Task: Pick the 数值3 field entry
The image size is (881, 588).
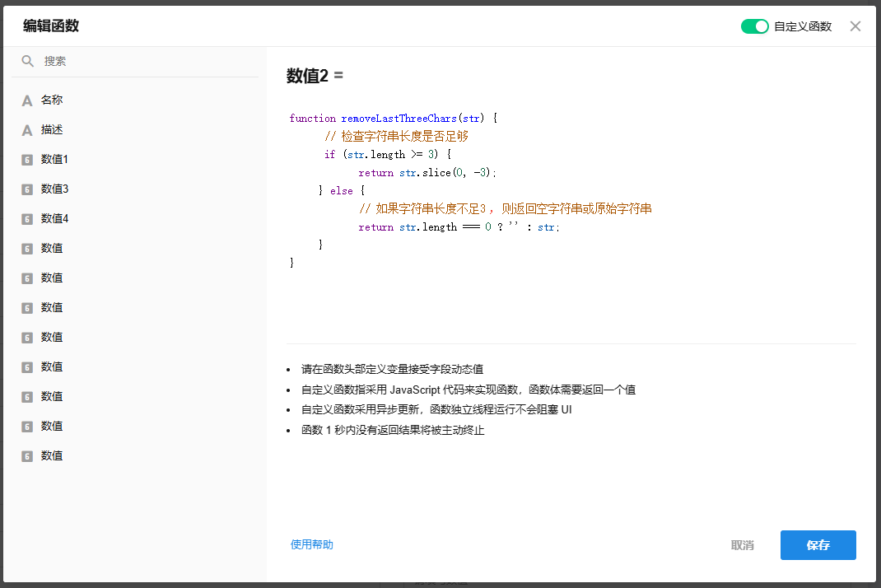Action: coord(55,189)
